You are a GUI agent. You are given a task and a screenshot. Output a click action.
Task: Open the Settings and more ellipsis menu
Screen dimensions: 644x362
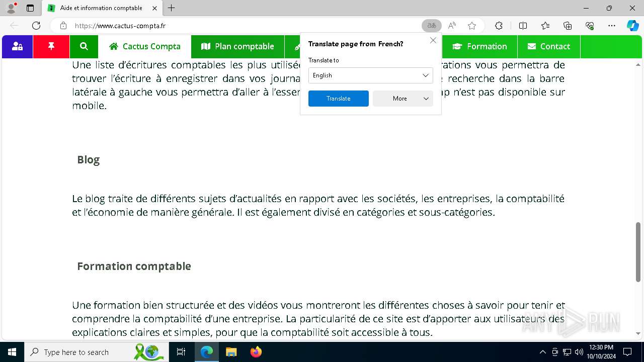[612, 26]
